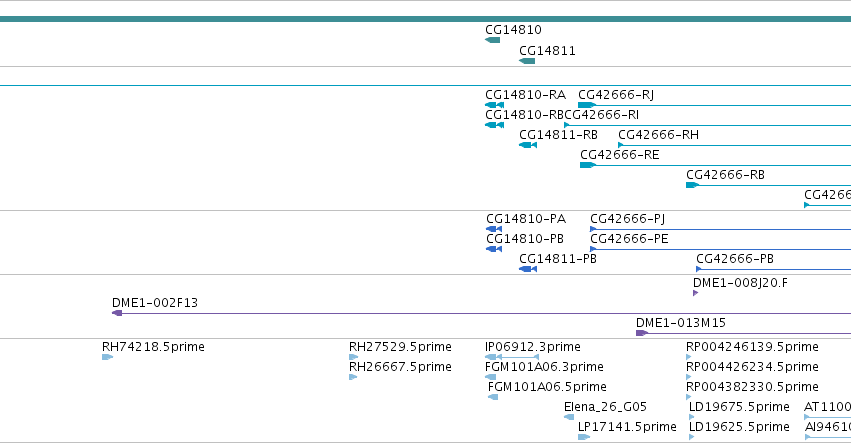Select EST FGM101A06.5prime label
Image resolution: width=851 pixels, height=443 pixels.
click(x=547, y=387)
